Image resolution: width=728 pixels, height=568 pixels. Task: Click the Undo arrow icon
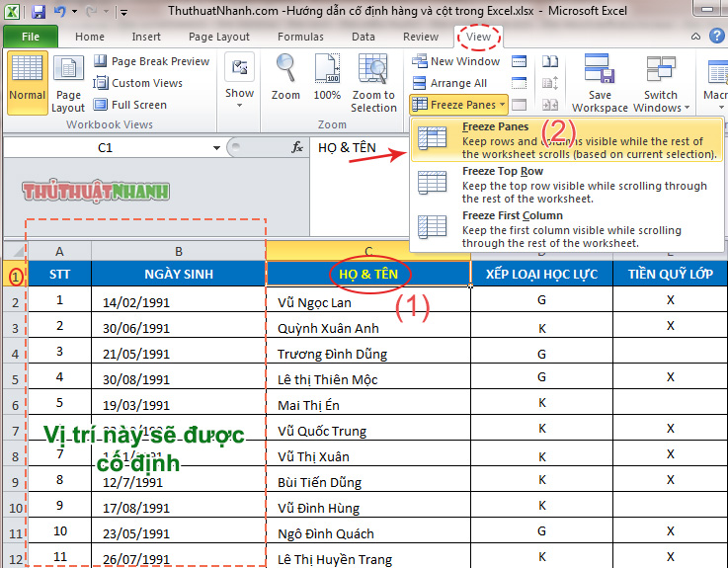point(59,11)
